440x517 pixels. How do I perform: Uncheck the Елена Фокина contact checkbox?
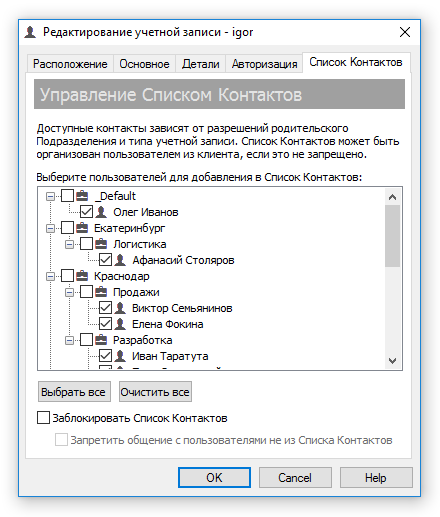pos(105,324)
